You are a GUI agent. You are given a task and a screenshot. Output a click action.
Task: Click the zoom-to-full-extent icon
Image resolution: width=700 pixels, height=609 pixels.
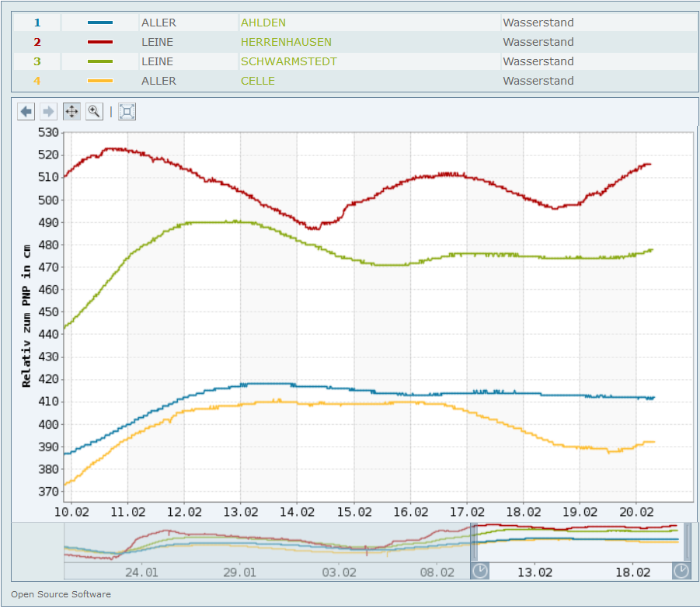point(127,112)
